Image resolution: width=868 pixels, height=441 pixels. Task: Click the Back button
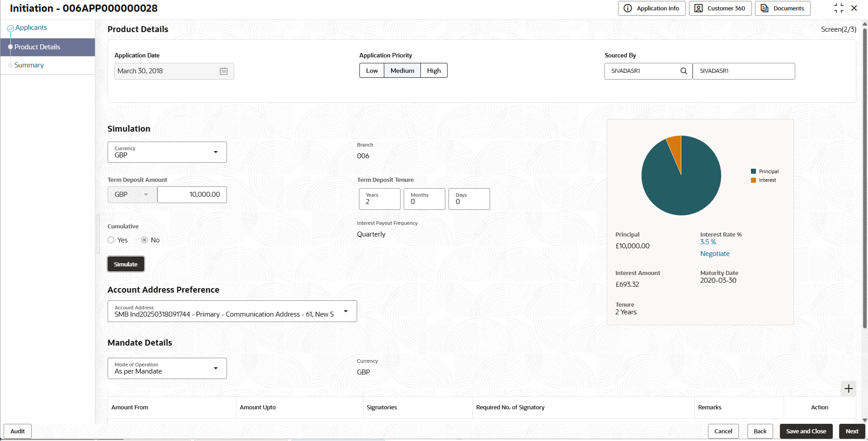[760, 431]
